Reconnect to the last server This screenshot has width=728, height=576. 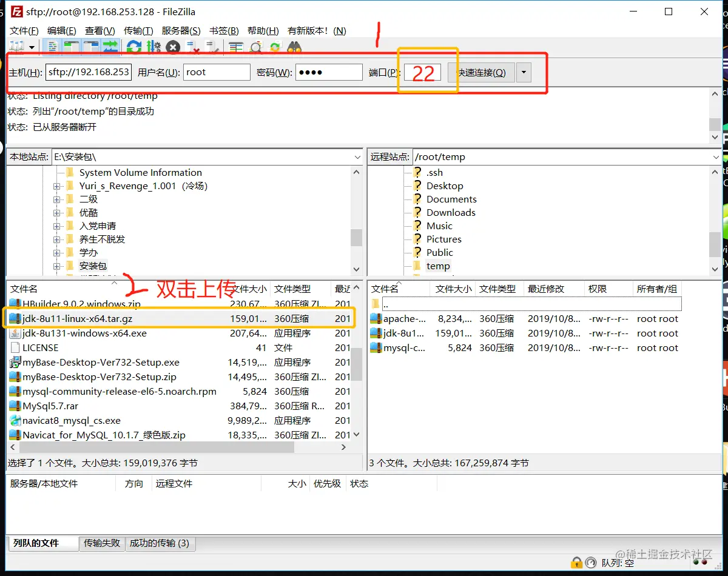[212, 47]
